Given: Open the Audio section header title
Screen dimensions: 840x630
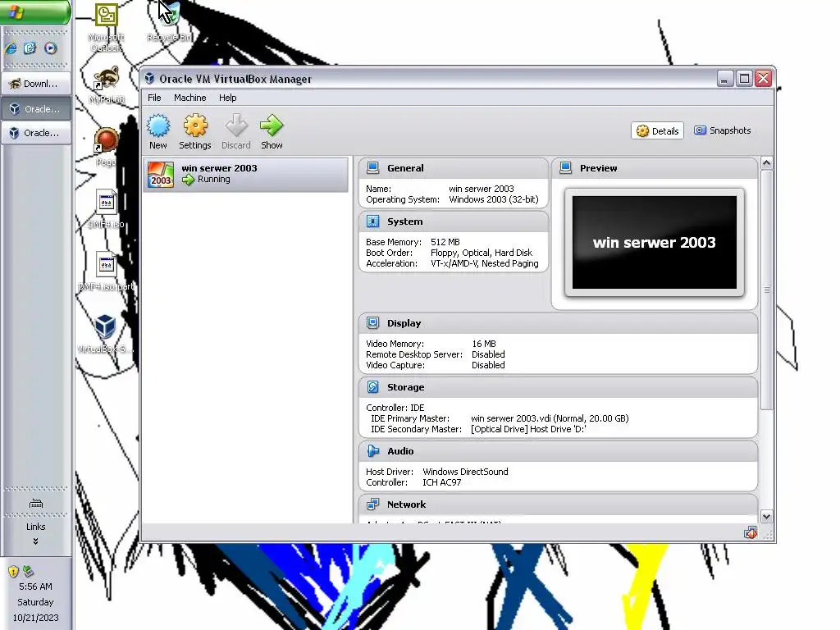Looking at the screenshot, I should tap(400, 451).
